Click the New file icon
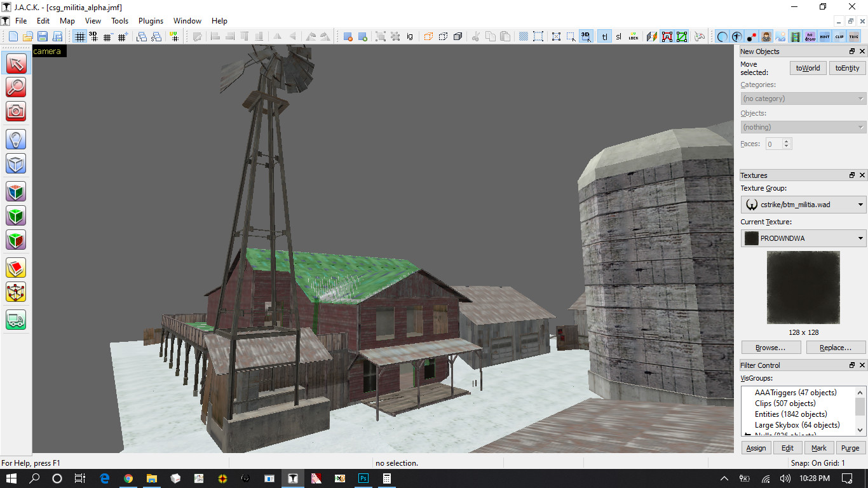 tap(13, 36)
